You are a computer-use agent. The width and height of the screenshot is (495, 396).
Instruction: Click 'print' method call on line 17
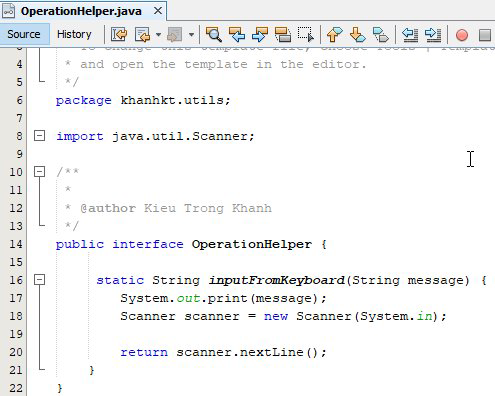pyautogui.click(x=228, y=298)
